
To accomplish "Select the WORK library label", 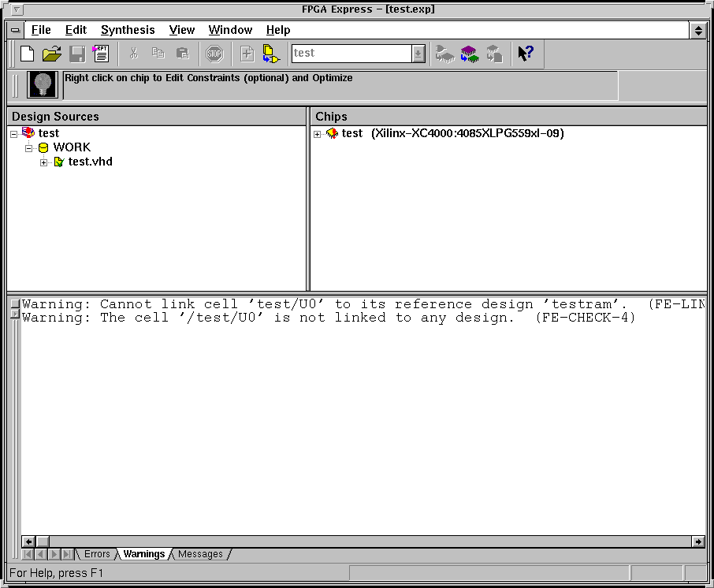I will coord(72,147).
